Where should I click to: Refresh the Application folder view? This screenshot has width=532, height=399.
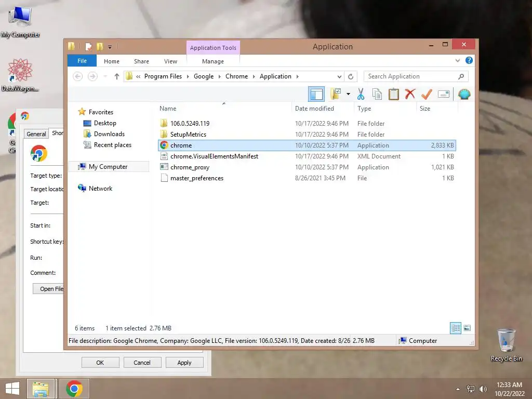(x=351, y=76)
